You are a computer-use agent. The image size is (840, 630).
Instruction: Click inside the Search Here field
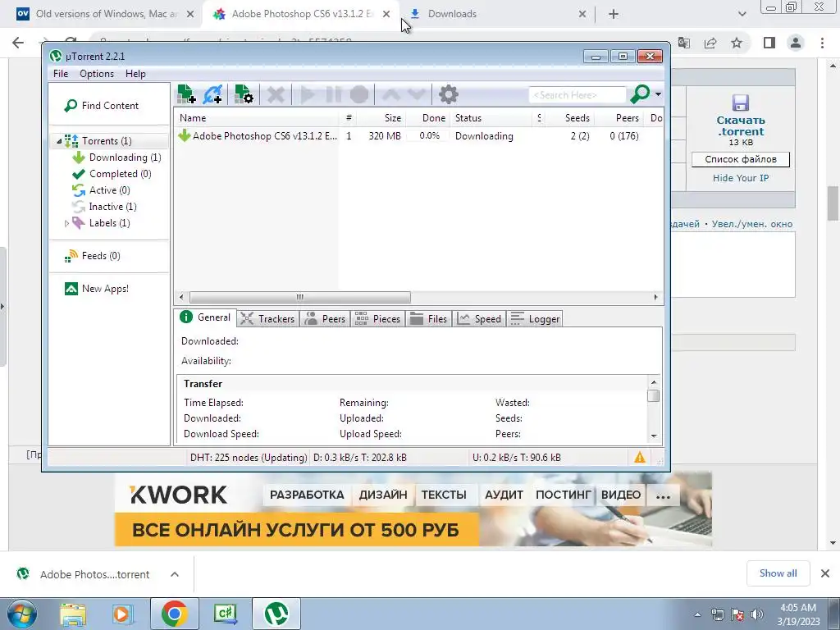point(577,95)
